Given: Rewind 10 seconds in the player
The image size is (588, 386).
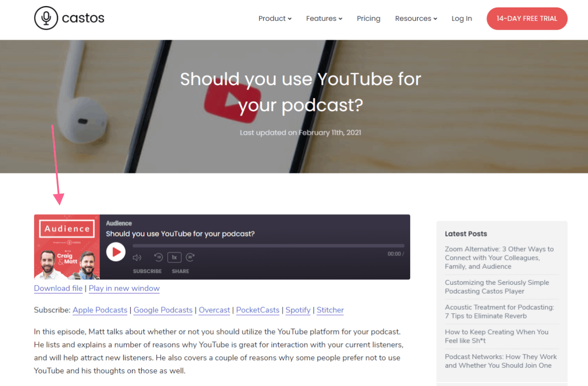Looking at the screenshot, I should click(159, 257).
